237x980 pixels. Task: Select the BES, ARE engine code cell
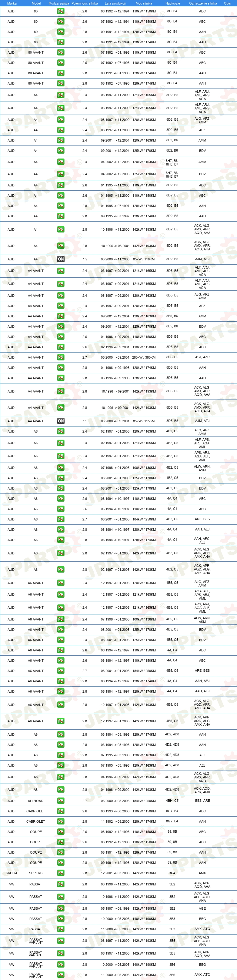coord(202,801)
